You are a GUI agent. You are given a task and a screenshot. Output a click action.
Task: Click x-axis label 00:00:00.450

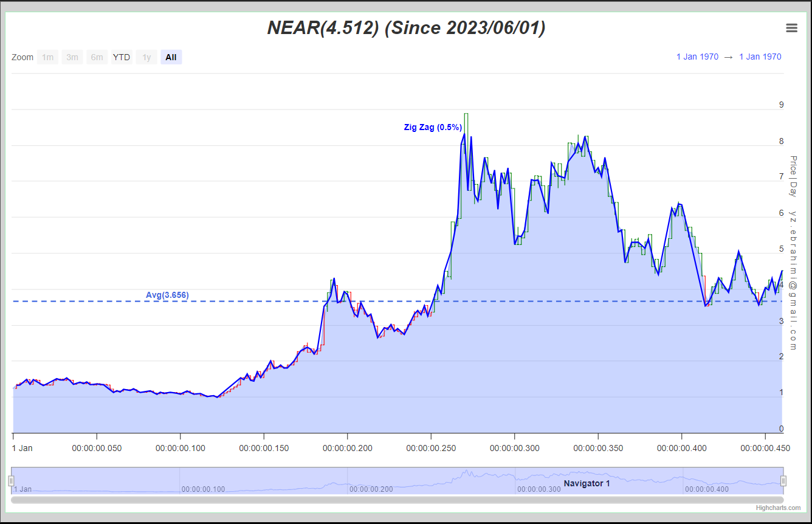click(x=765, y=448)
